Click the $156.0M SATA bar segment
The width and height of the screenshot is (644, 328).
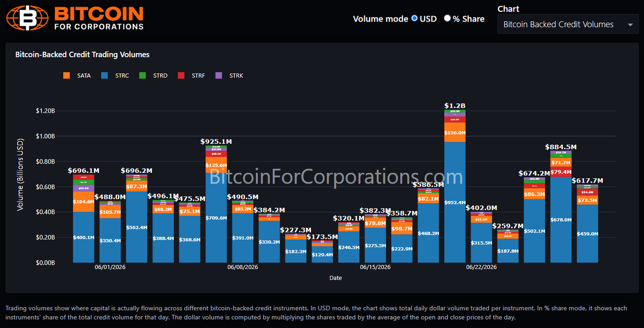(x=454, y=132)
